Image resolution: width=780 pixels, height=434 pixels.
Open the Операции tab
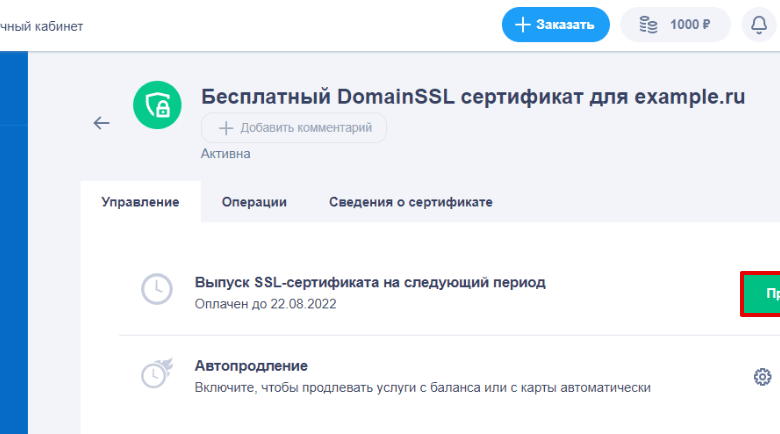pos(254,202)
